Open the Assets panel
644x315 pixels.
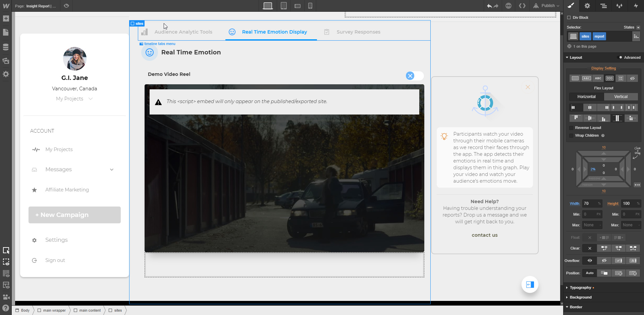point(6,61)
